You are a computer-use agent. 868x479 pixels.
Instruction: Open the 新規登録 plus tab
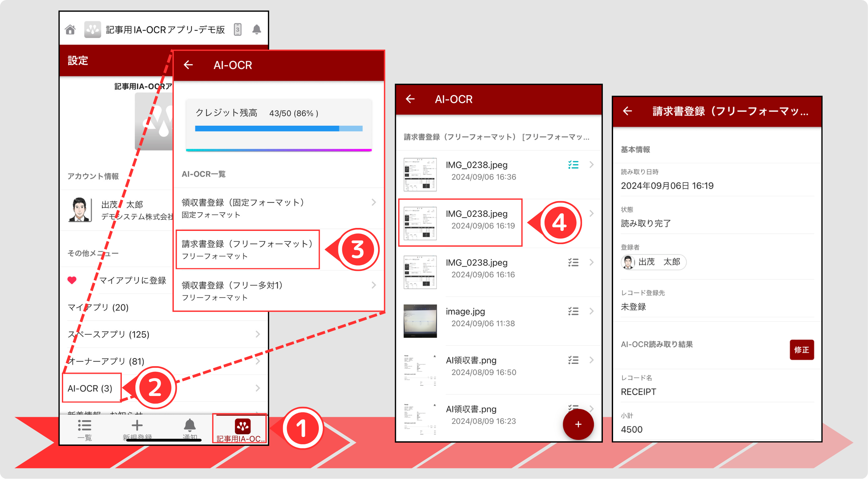(137, 430)
